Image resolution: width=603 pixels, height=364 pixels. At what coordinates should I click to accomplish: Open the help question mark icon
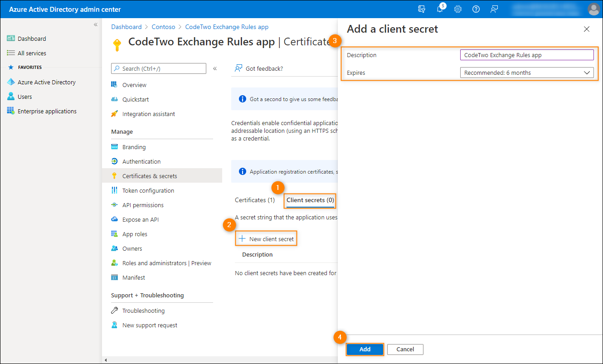pyautogui.click(x=476, y=9)
